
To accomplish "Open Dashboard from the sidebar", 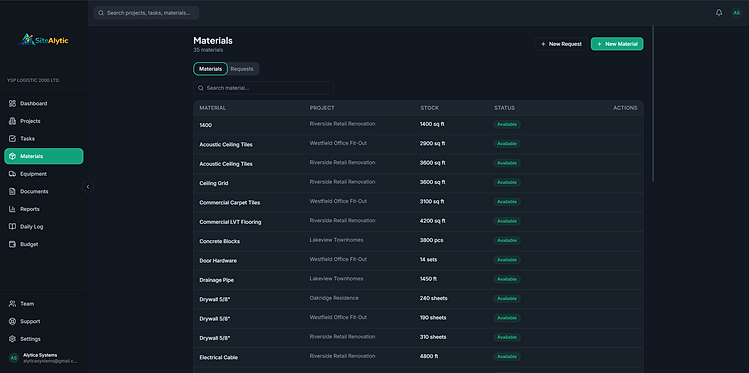I will coord(43,104).
